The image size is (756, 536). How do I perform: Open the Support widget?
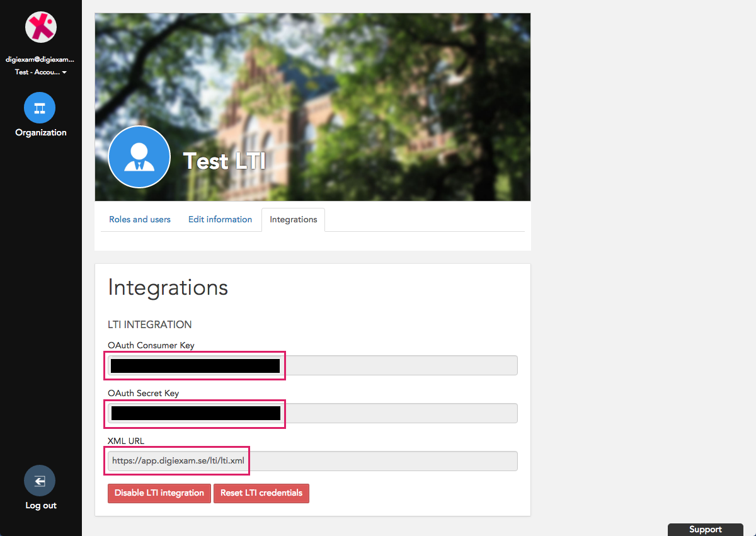706,530
